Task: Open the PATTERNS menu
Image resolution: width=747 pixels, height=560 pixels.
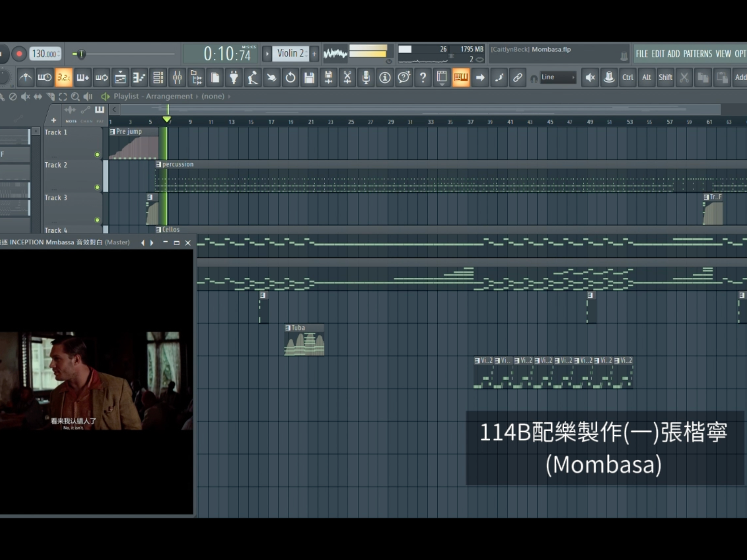Action: (x=697, y=54)
